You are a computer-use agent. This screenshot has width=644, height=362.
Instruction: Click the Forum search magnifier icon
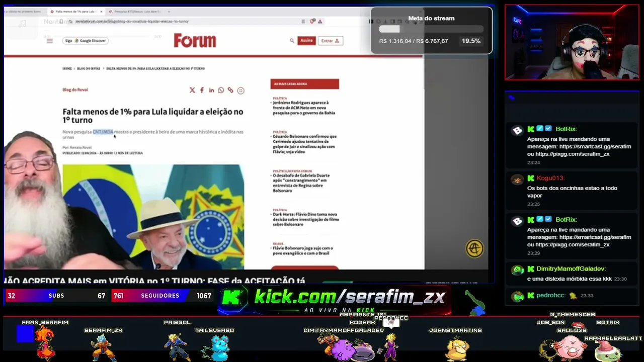point(292,41)
